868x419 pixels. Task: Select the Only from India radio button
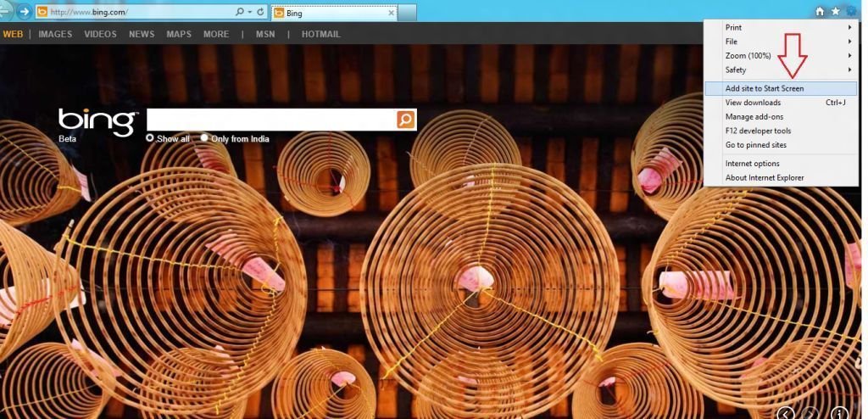click(x=204, y=138)
